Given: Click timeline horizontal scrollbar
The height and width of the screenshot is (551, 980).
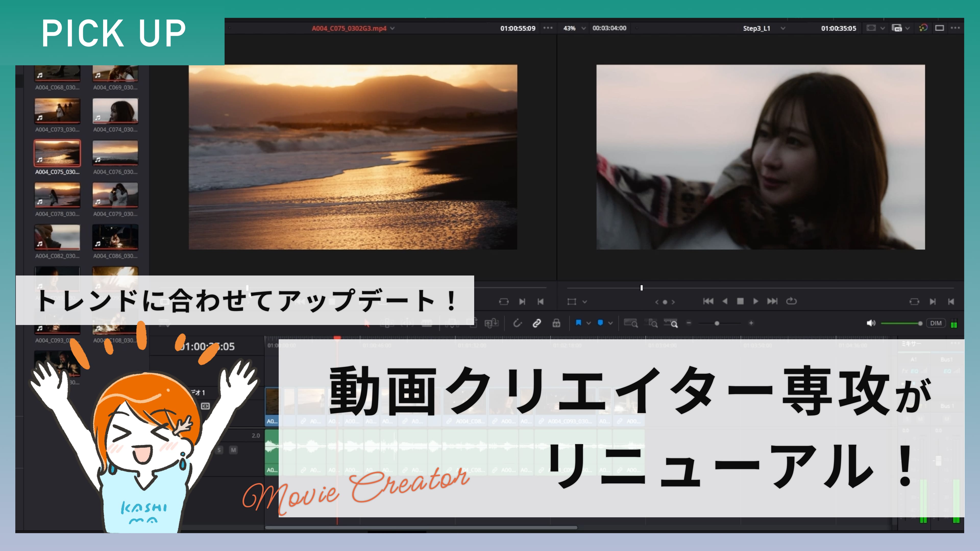Looking at the screenshot, I should tap(422, 528).
